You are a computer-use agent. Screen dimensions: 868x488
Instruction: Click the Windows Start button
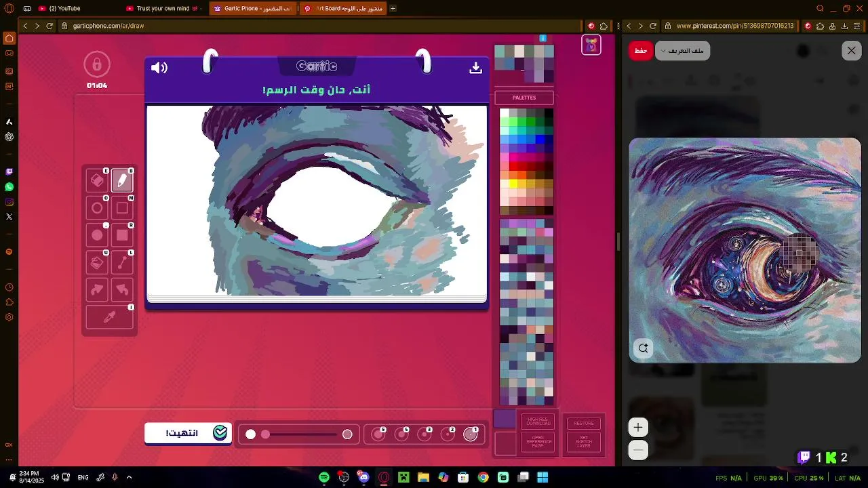542,477
